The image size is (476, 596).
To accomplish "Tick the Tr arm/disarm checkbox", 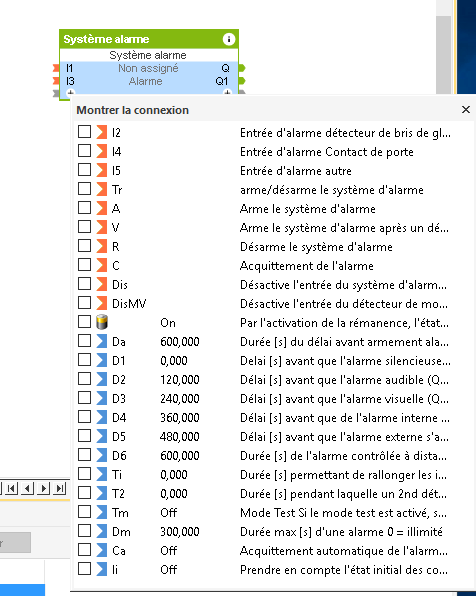I will [84, 189].
